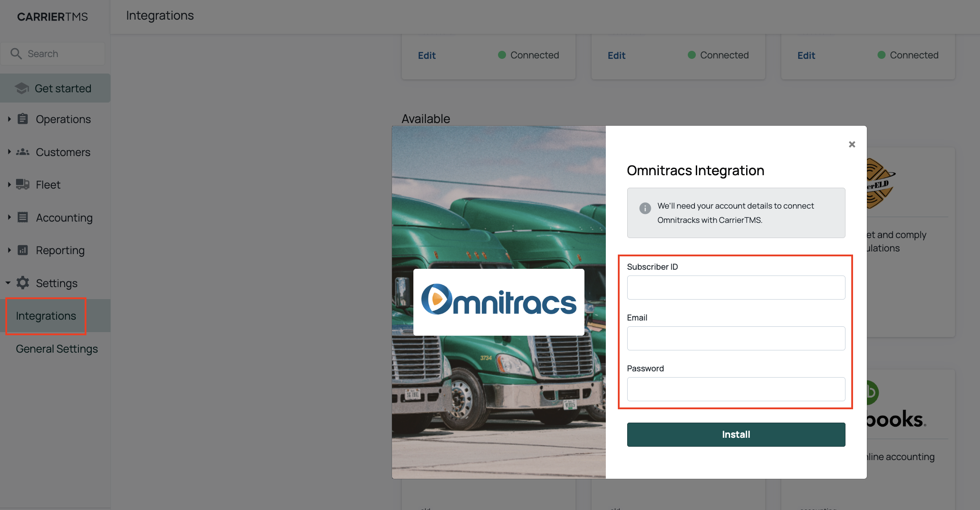
Task: Expand the Reporting menu arrow
Action: [x=9, y=250]
